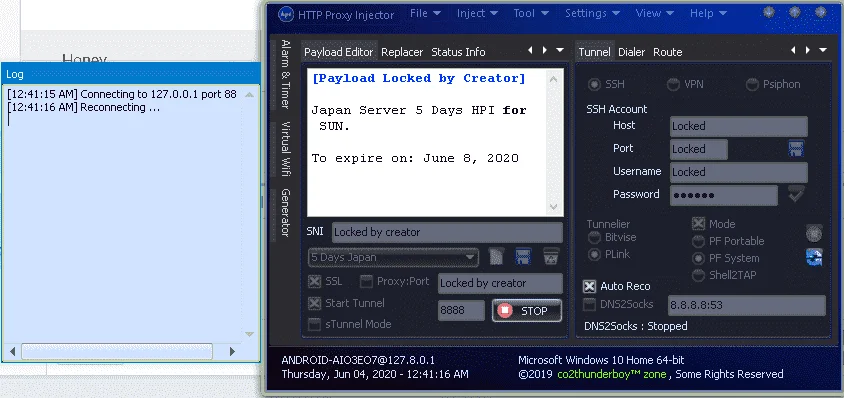
Task: Select the Bitvise tunnelier option
Action: 594,238
